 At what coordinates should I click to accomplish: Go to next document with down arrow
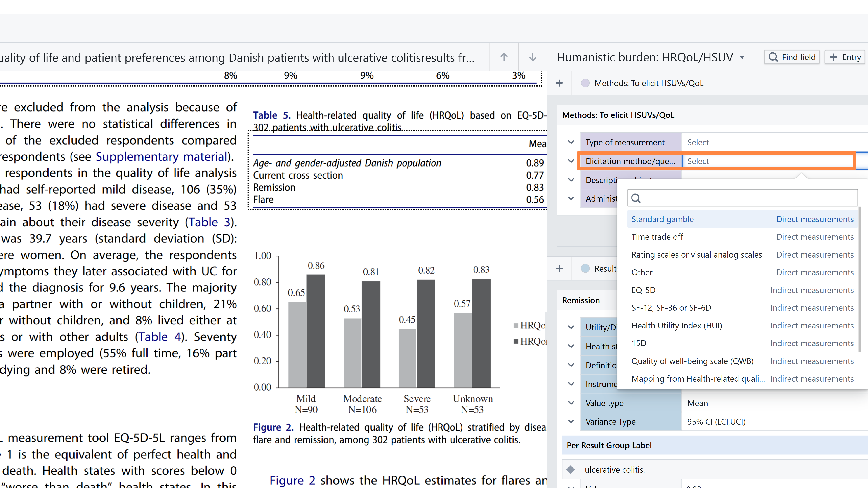533,57
